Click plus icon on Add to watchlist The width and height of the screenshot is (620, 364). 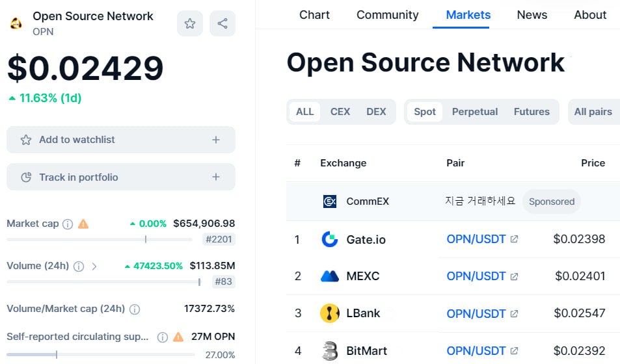216,140
